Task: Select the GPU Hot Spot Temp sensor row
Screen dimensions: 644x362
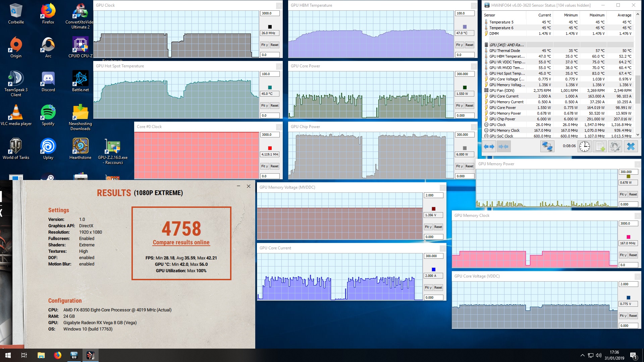Action: tap(507, 73)
